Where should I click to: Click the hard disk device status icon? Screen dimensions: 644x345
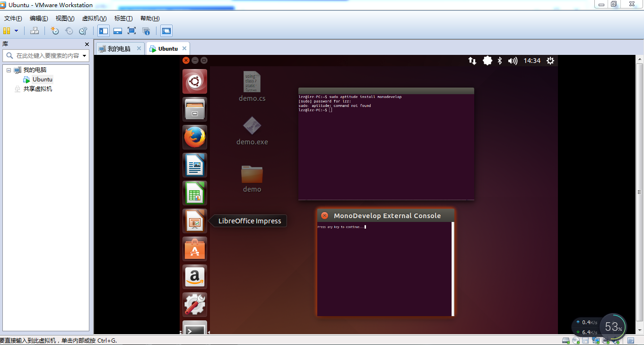[x=566, y=341]
